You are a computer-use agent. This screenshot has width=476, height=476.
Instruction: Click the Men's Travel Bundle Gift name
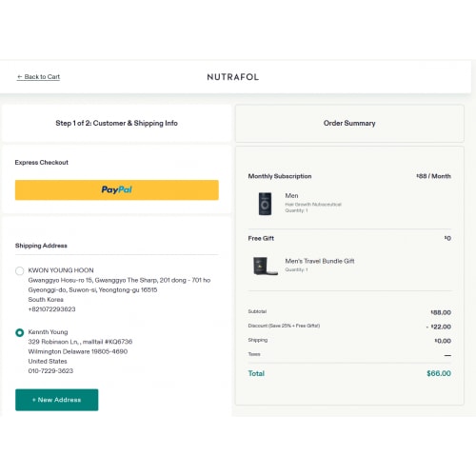[x=320, y=261]
